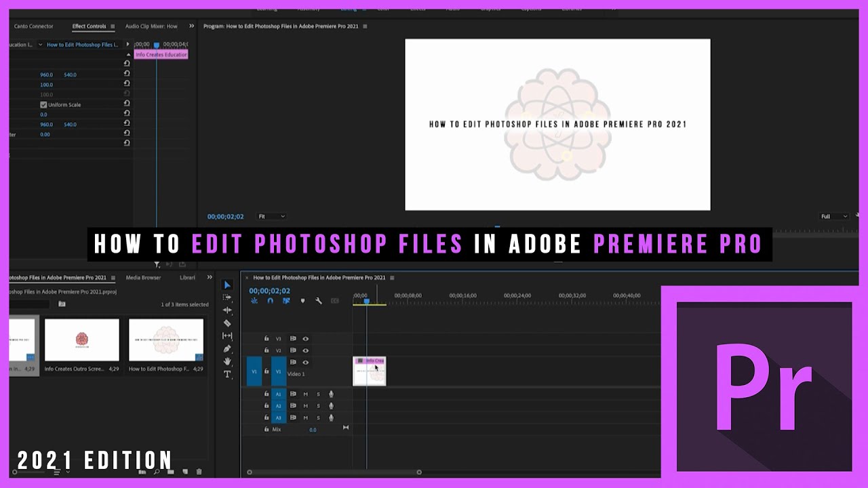Image resolution: width=868 pixels, height=488 pixels.
Task: Click the blue playhead on timeline ruler
Action: tap(366, 302)
